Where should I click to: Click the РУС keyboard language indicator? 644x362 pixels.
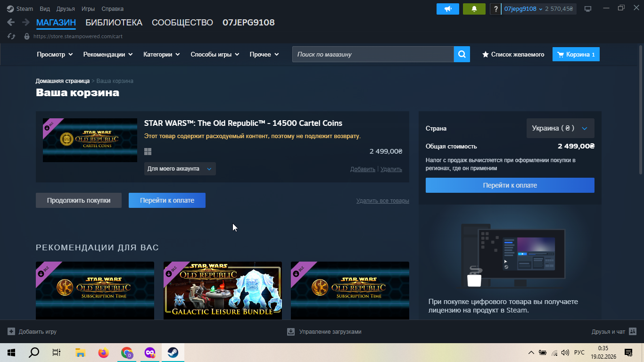pos(579,353)
